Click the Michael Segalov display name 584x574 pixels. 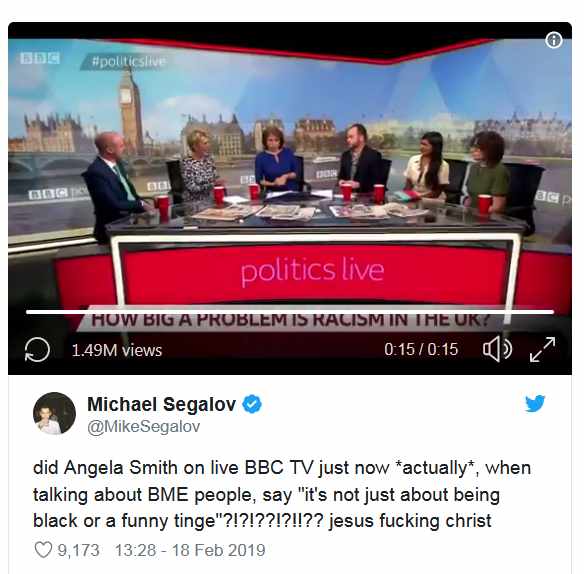pyautogui.click(x=162, y=404)
